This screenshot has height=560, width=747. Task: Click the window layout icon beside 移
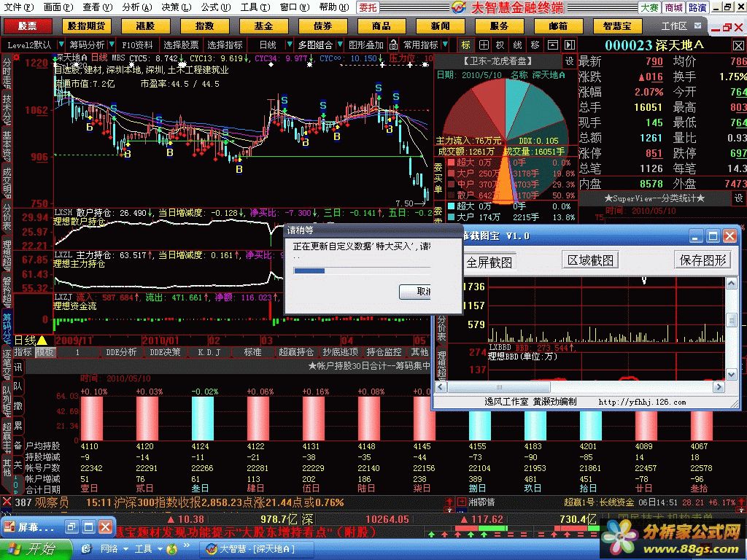pyautogui.click(x=553, y=44)
